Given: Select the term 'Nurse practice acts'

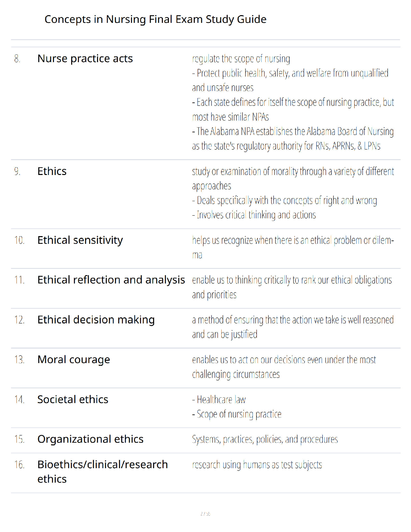Looking at the screenshot, I should pos(85,59).
